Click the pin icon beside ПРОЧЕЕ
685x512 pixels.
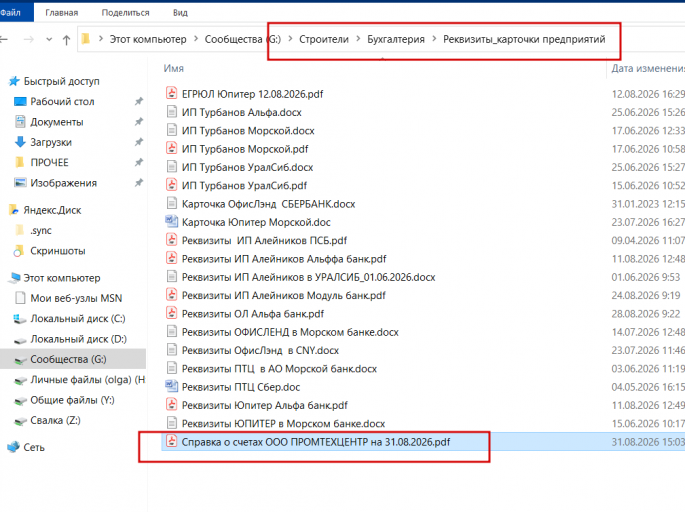pyautogui.click(x=138, y=163)
